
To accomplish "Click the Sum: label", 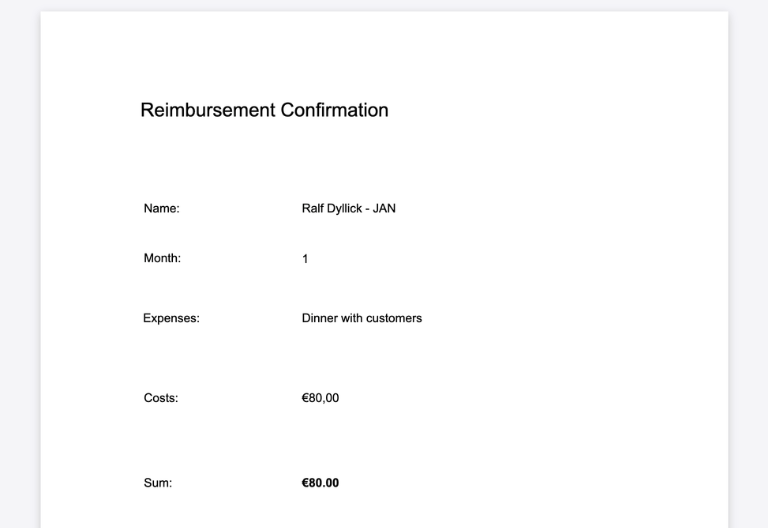I will [x=158, y=483].
